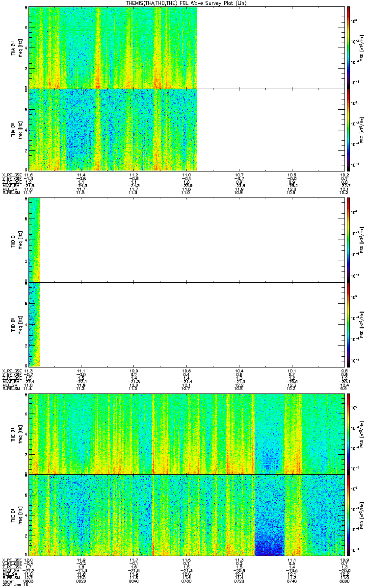Click the PSD color bar of THA B-perpendicular panel
Screen dimensions: 368x588
(x=348, y=48)
